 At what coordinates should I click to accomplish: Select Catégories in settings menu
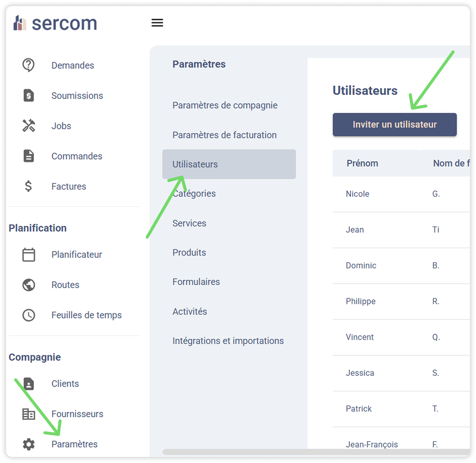click(x=194, y=193)
